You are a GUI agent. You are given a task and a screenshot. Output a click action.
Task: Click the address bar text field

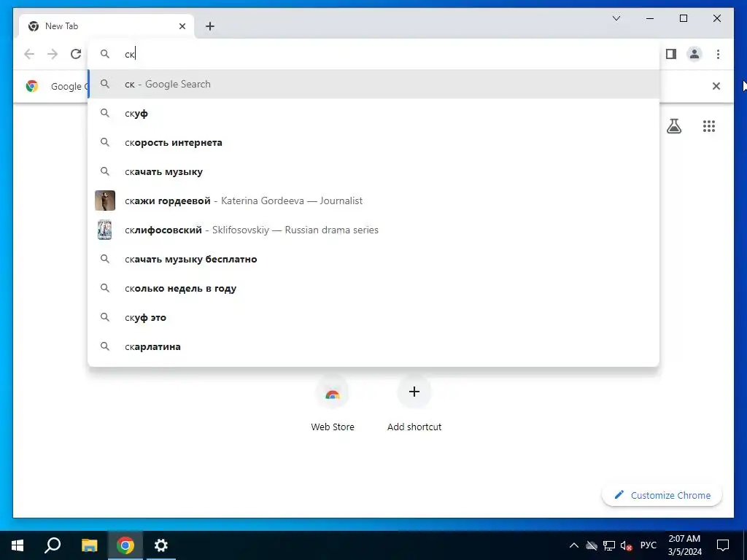374,54
